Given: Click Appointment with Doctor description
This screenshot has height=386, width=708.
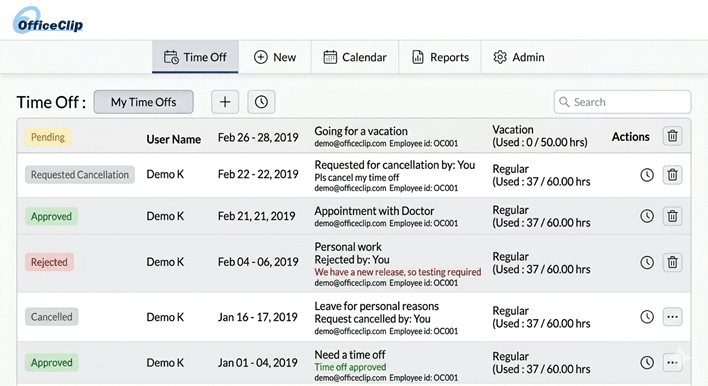Looking at the screenshot, I should click(x=374, y=211).
